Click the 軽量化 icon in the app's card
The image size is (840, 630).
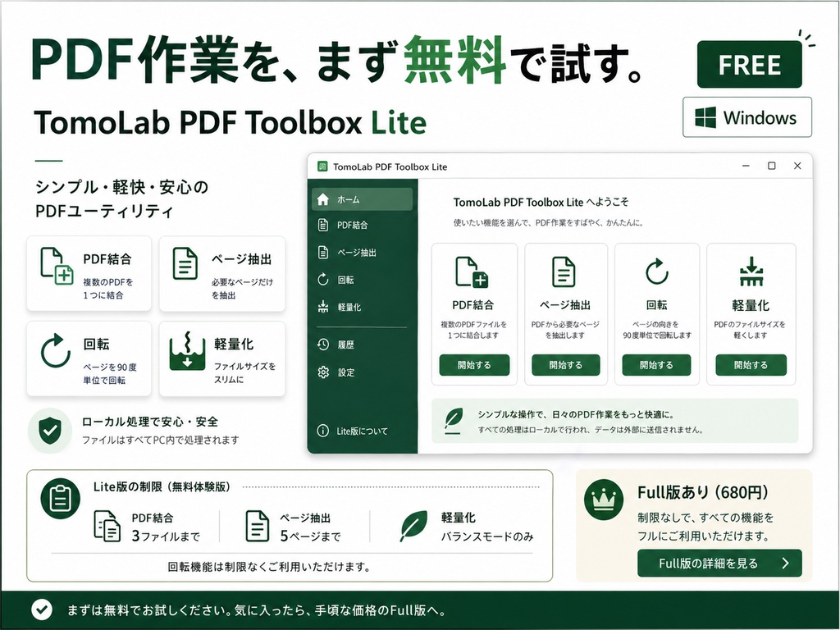pos(751,271)
